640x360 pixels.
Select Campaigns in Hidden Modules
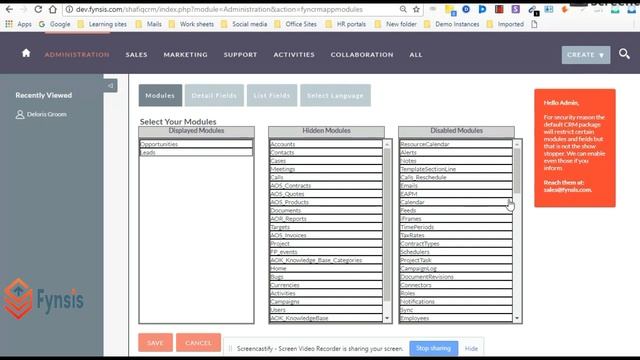326,302
